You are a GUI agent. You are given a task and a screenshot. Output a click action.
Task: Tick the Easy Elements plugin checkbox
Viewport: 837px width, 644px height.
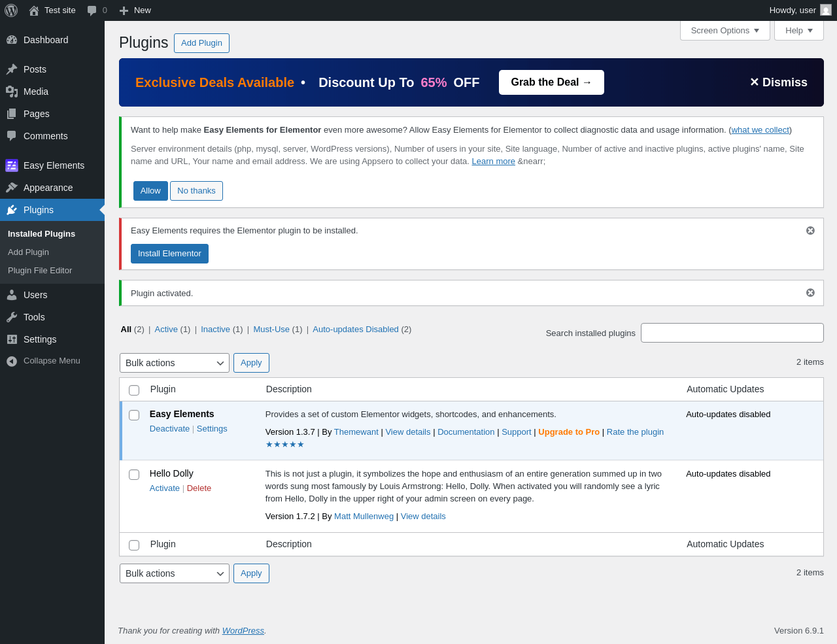pos(134,415)
